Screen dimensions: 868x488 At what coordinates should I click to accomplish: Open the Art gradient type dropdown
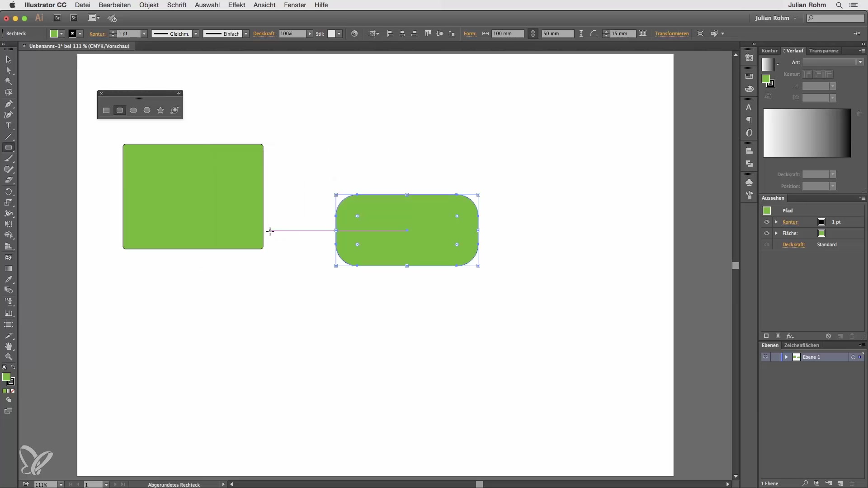[860, 62]
